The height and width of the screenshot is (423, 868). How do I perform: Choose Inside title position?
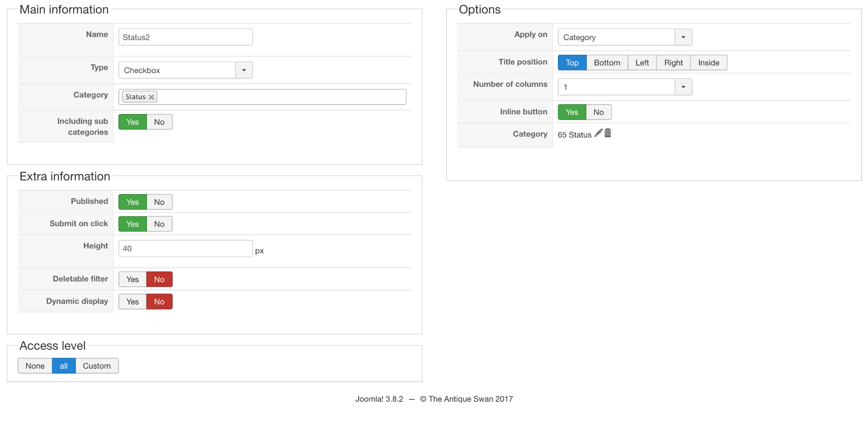click(708, 63)
